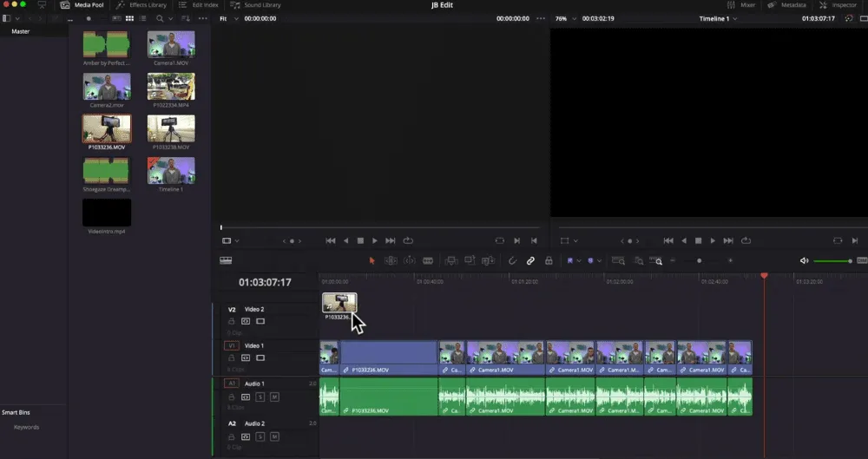Viewport: 868px width, 459px height.
Task: Click the speaker mute icon in toolbar
Action: [x=804, y=260]
